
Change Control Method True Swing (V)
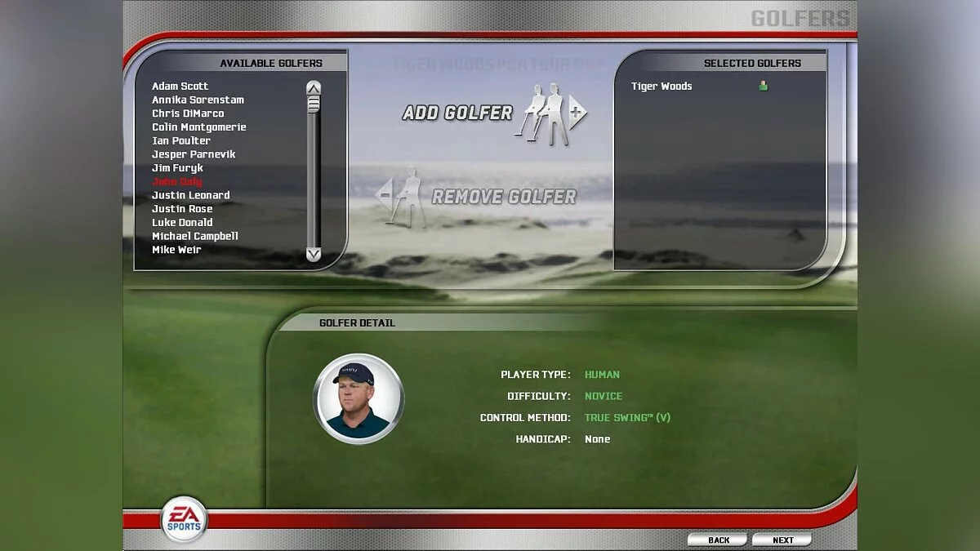tap(627, 418)
